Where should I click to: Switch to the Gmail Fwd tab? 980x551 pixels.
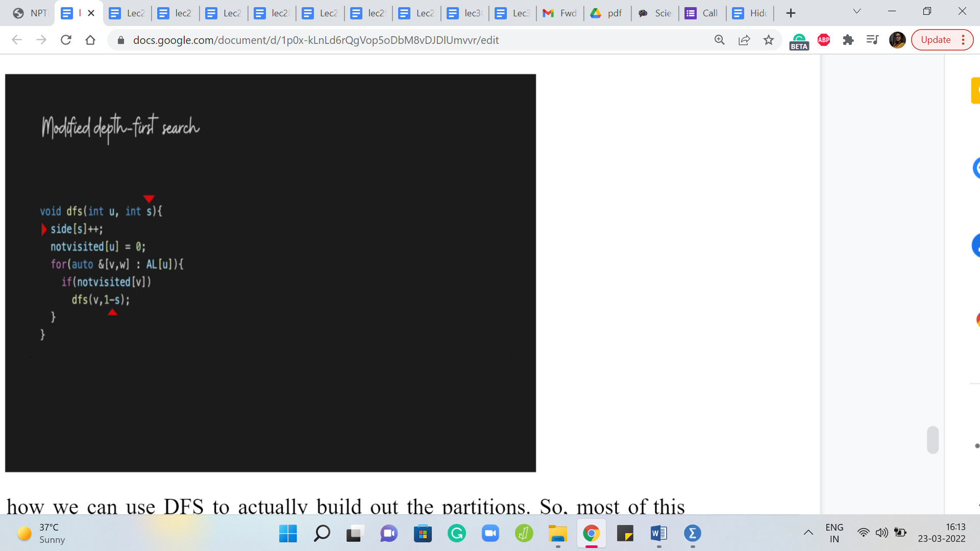560,13
